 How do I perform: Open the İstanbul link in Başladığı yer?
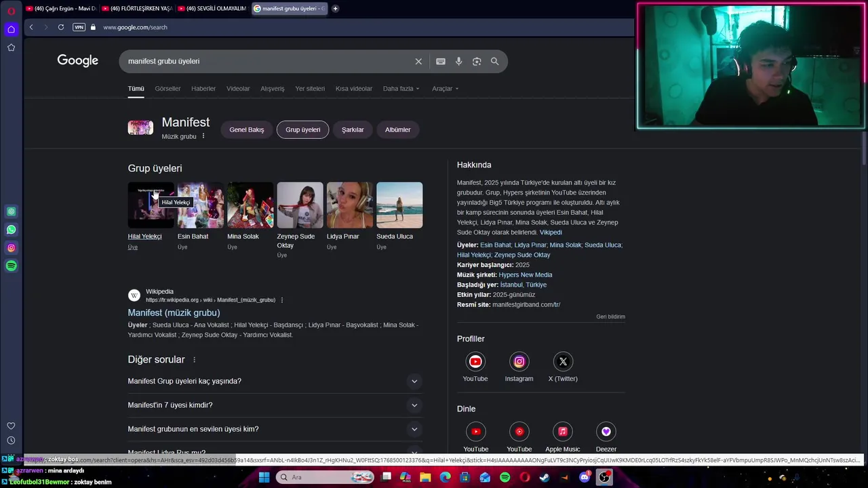[x=511, y=285]
